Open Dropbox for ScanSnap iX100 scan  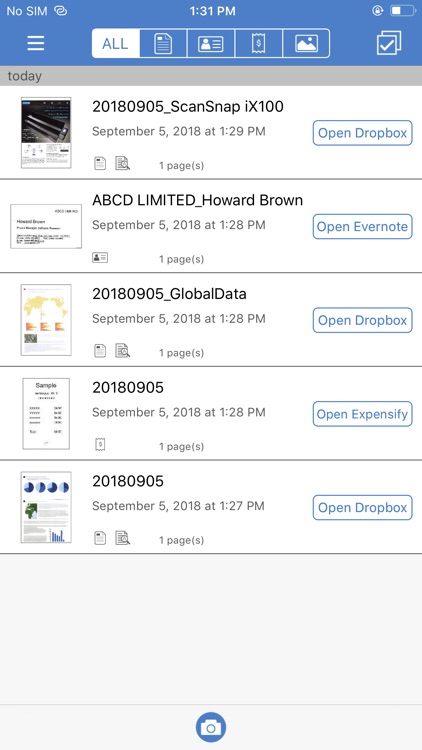point(362,133)
